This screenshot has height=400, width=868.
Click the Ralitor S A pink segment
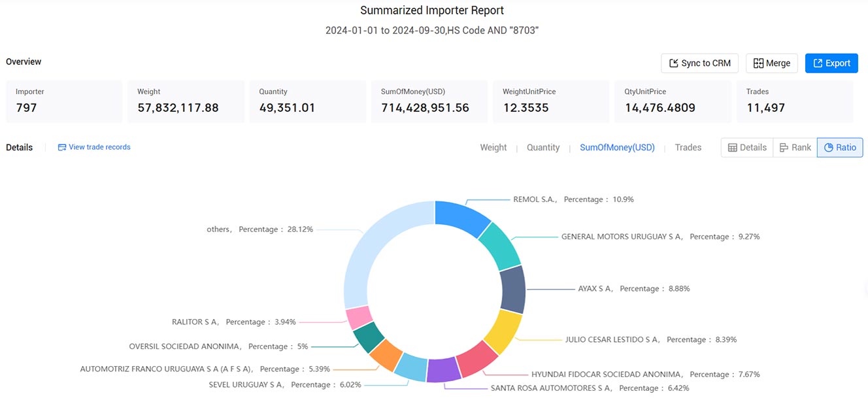coord(358,318)
